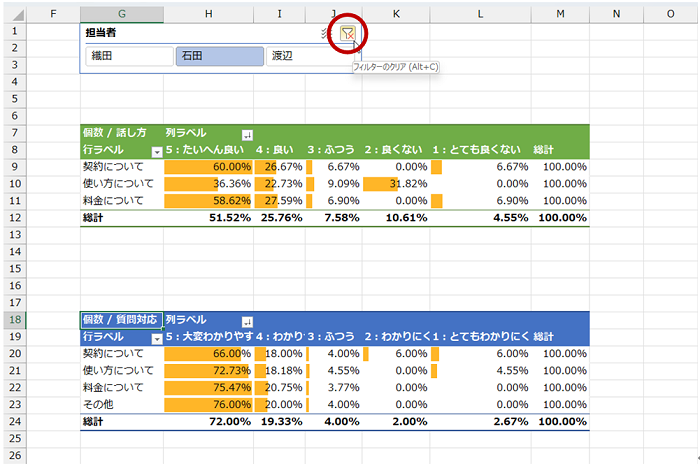Viewport: 700px width, 466px height.
Task: Select column G header
Action: pyautogui.click(x=121, y=14)
